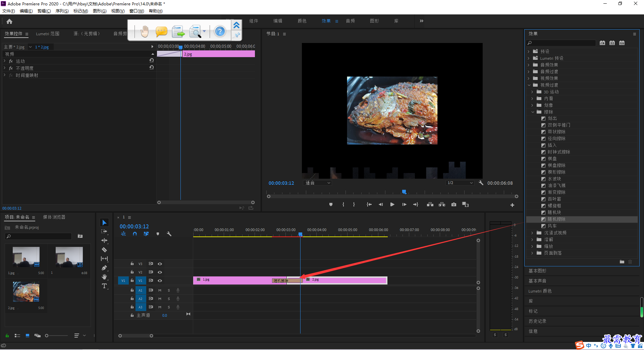
Task: Play the program monitor
Action: (392, 205)
